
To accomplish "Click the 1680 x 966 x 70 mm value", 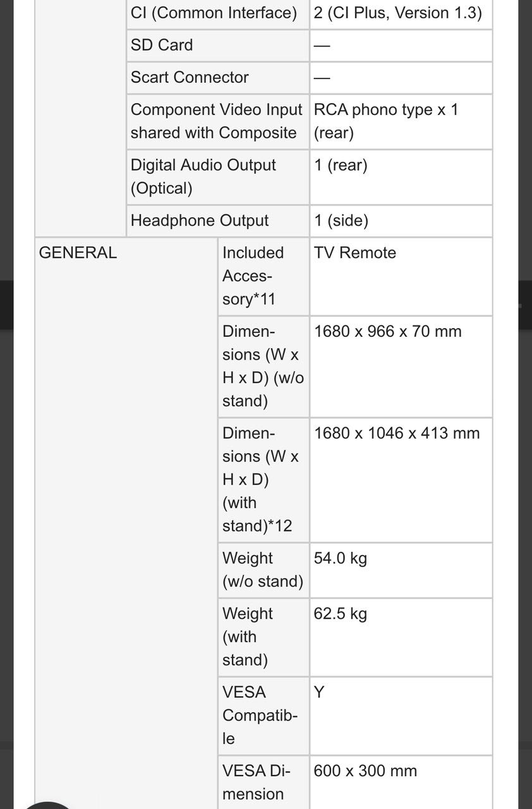I will pyautogui.click(x=387, y=331).
